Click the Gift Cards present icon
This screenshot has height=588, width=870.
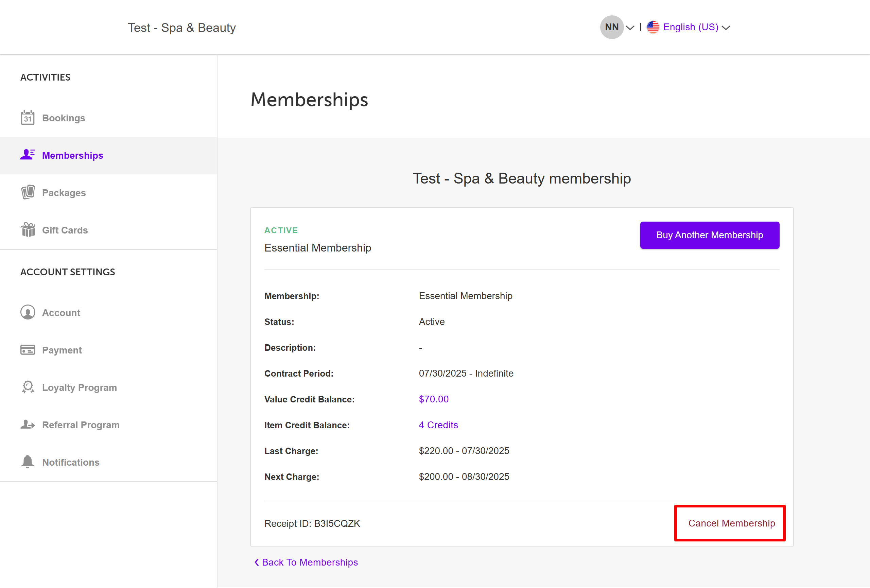(x=28, y=230)
